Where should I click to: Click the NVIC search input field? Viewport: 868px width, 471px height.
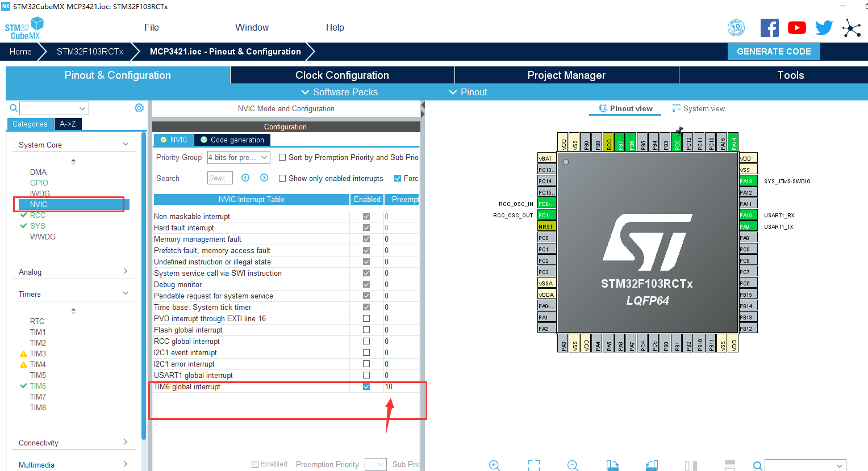(x=220, y=178)
